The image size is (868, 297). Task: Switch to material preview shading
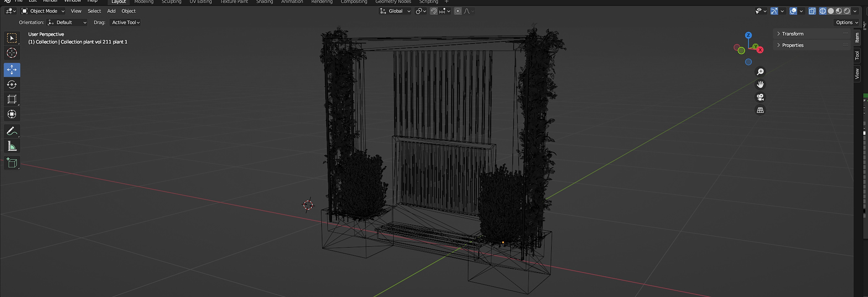point(839,11)
